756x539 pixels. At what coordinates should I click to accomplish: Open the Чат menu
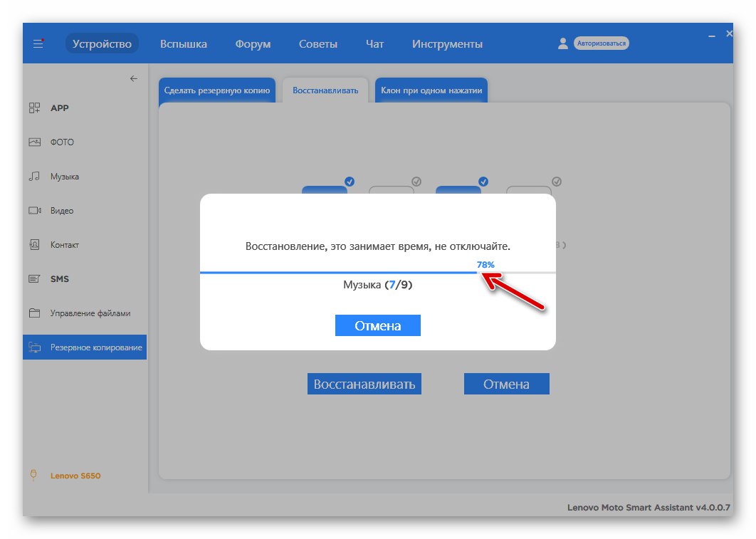374,44
